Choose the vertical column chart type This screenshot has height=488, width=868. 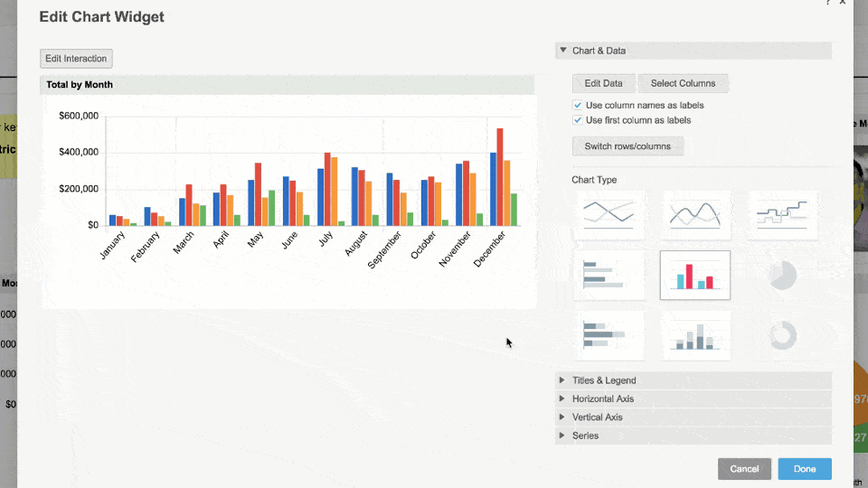tap(694, 275)
